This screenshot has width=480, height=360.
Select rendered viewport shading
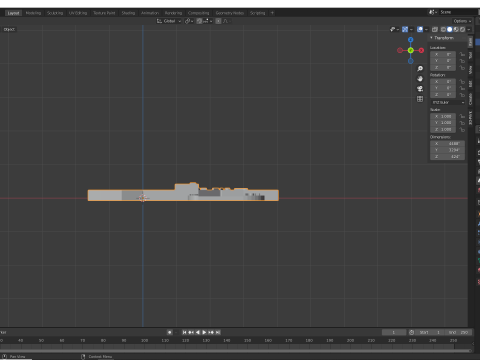pos(462,29)
